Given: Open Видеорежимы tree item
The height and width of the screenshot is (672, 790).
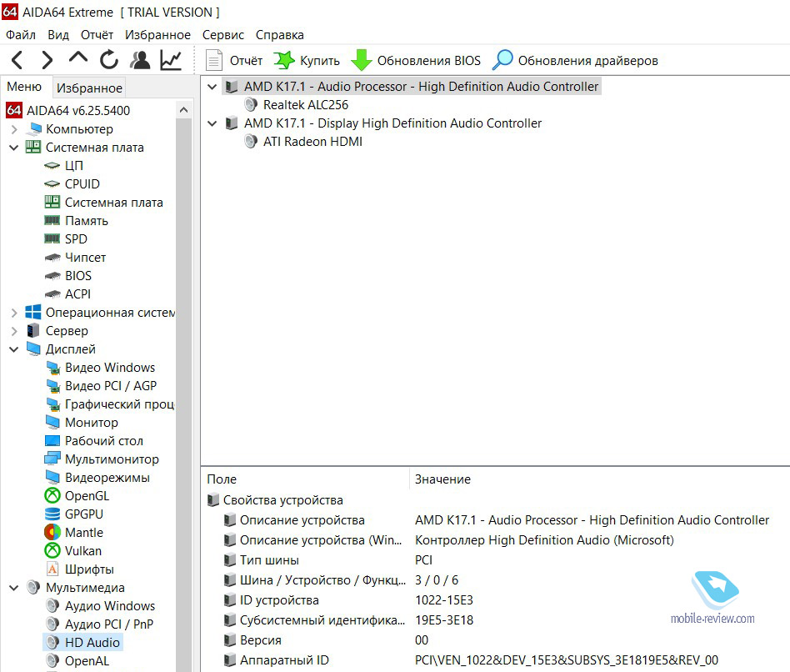Looking at the screenshot, I should [97, 478].
